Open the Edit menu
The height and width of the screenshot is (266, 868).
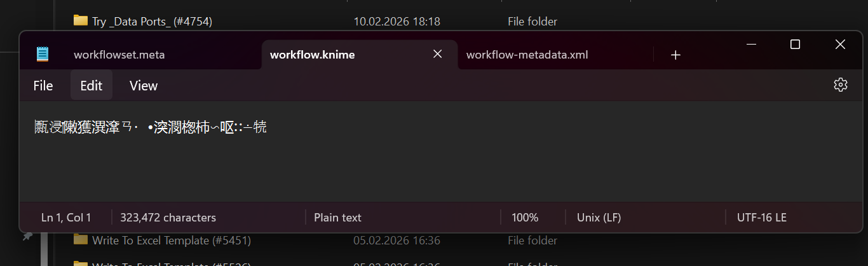(x=91, y=85)
